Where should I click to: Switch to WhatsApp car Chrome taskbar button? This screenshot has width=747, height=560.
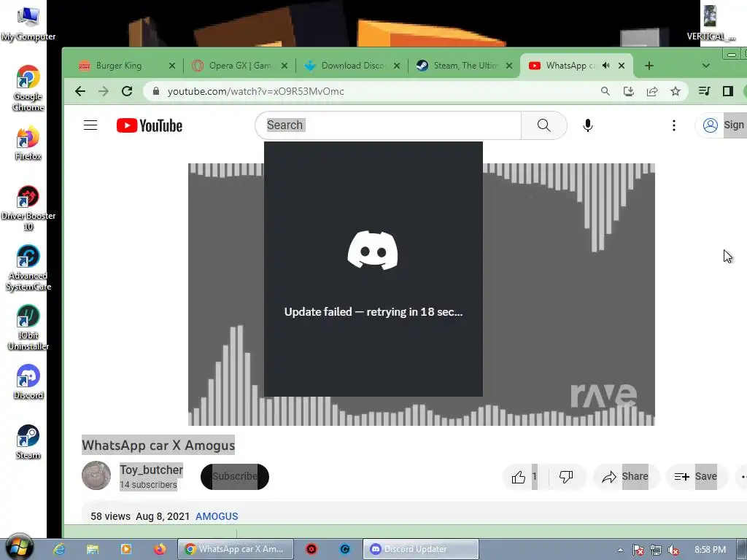[236, 549]
